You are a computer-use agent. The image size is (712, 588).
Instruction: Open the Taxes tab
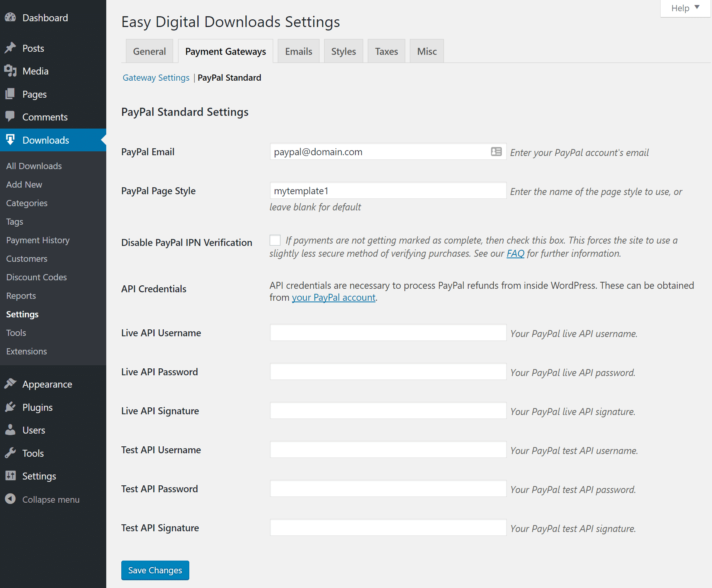pos(386,51)
